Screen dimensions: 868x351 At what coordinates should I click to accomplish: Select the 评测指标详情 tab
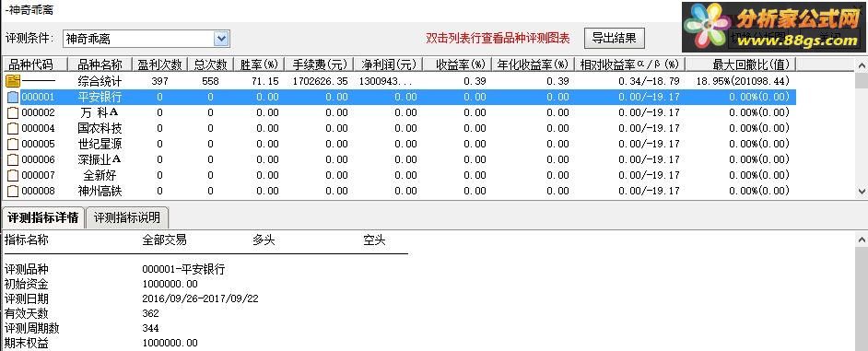[42, 217]
